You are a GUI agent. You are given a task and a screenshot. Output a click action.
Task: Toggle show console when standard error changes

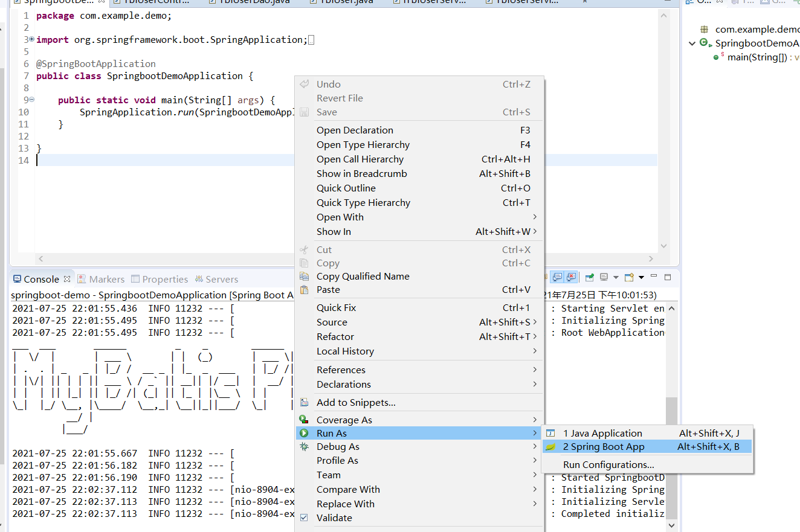pyautogui.click(x=570, y=277)
